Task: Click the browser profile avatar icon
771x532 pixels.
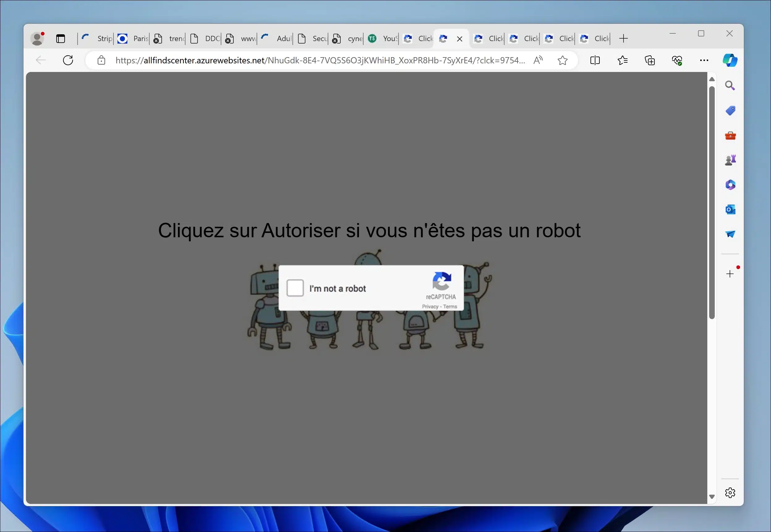Action: pos(37,38)
